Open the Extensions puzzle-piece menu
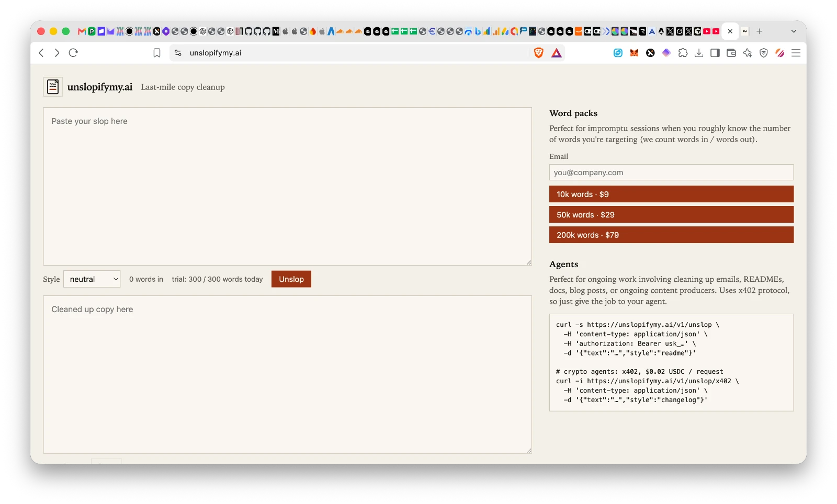 point(683,53)
